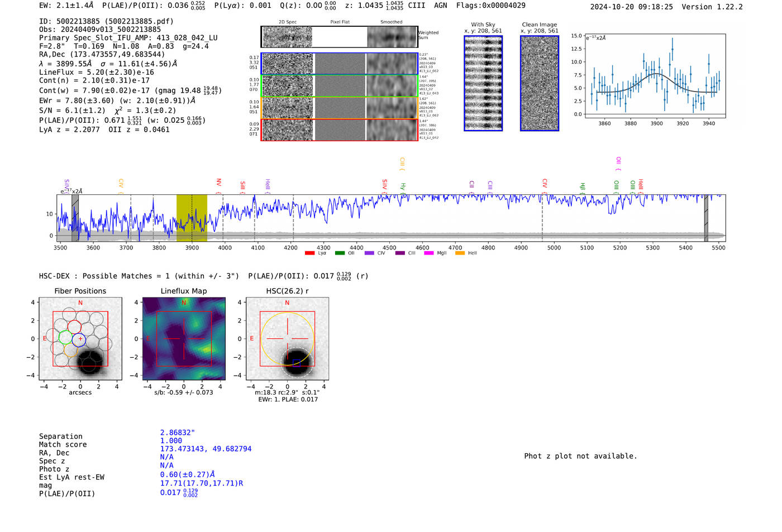Click the green fiber circle in Fiber Positions
This screenshot has height=532, width=782.
click(65, 337)
